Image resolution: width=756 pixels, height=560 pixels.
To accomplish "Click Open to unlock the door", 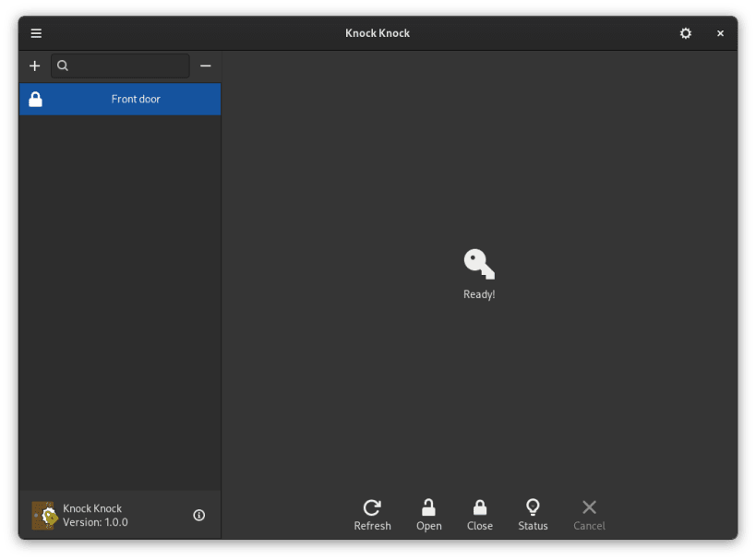I will (x=428, y=515).
